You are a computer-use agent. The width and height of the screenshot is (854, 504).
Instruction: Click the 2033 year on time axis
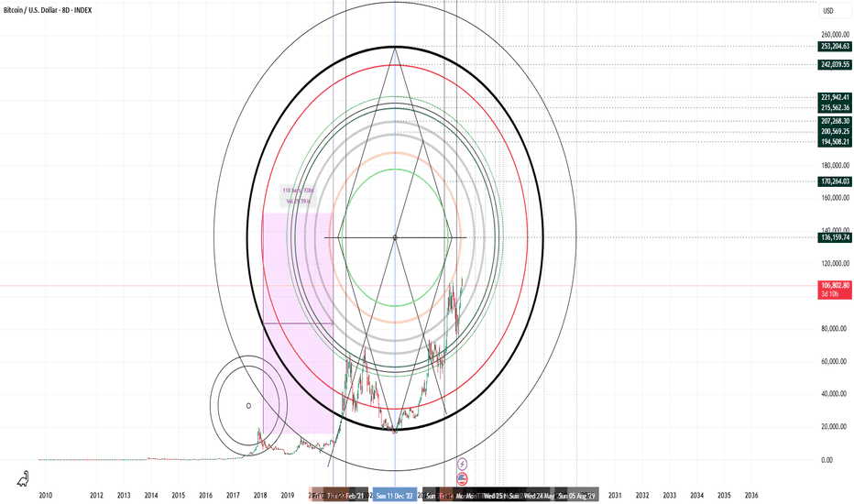[x=670, y=495]
